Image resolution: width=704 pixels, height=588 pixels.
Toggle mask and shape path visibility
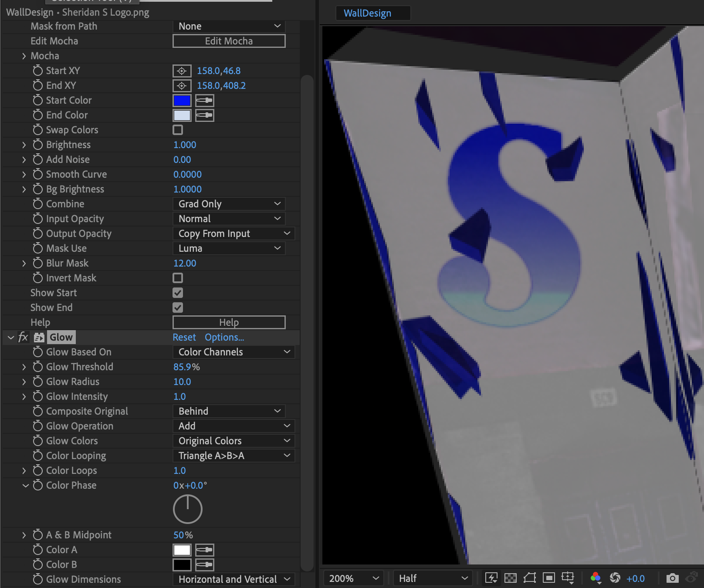point(530,578)
